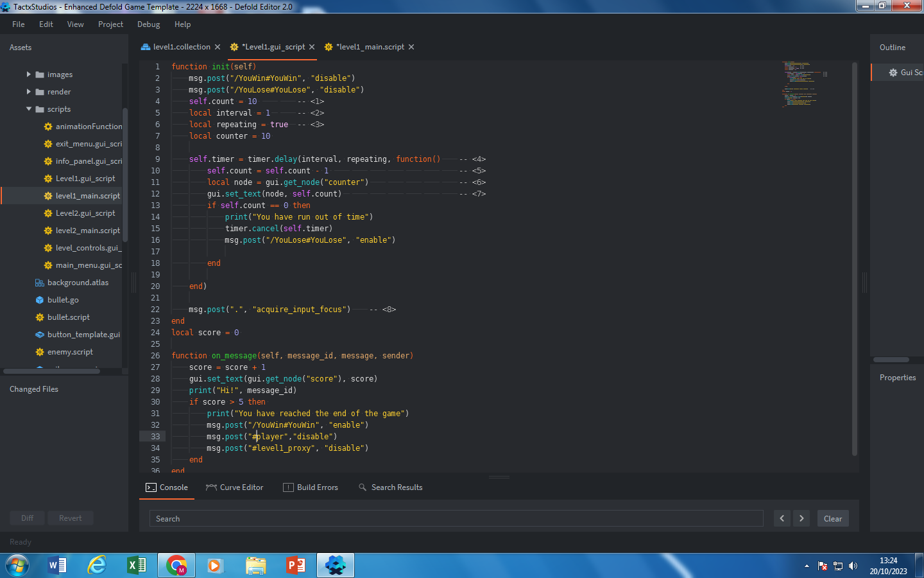924x578 pixels.
Task: Open Google Chrome from the taskbar
Action: (176, 565)
